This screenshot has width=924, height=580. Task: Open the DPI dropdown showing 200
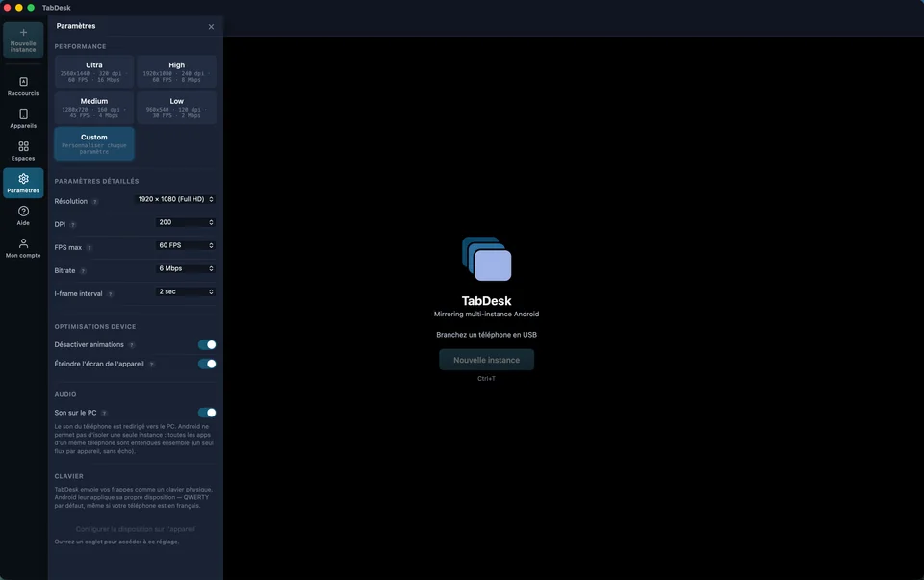coord(186,222)
